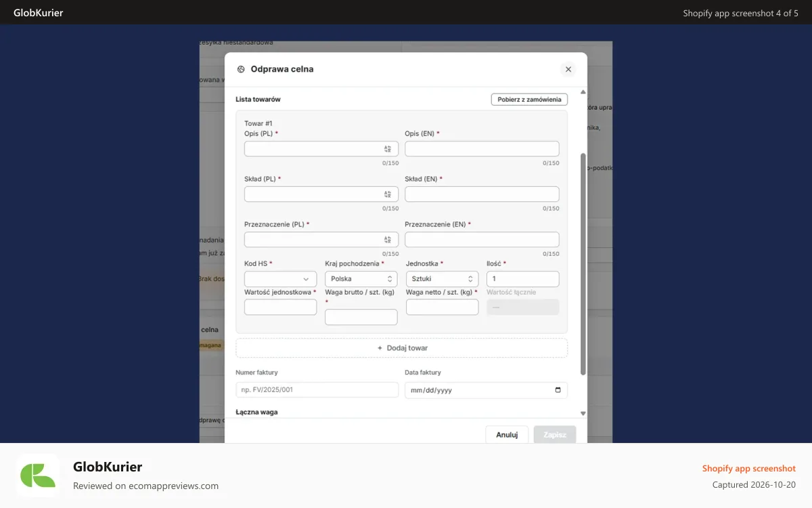Click the GlobKurier title in top bar

39,13
